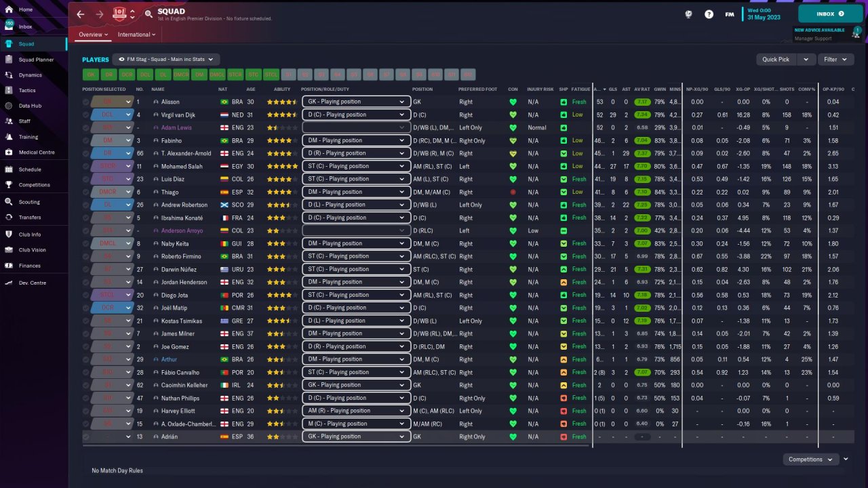Open the help question mark
Screen dimensions: 868x488
click(x=709, y=14)
